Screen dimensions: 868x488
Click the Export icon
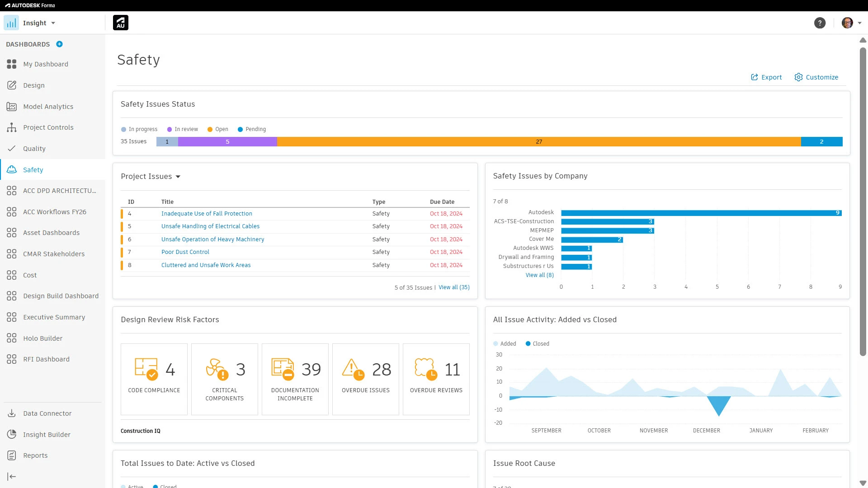click(x=754, y=77)
